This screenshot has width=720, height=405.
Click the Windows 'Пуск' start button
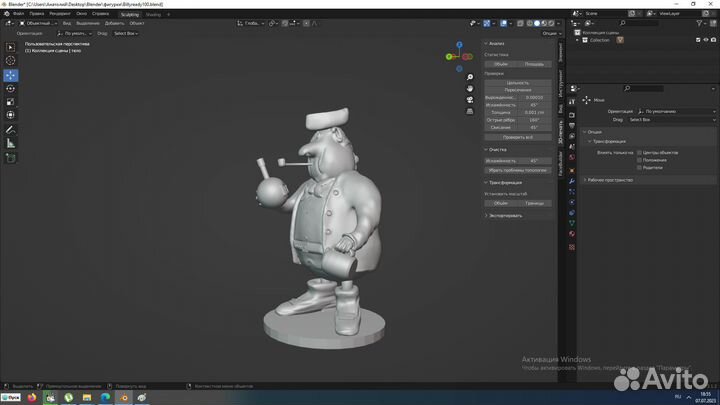click(10, 397)
